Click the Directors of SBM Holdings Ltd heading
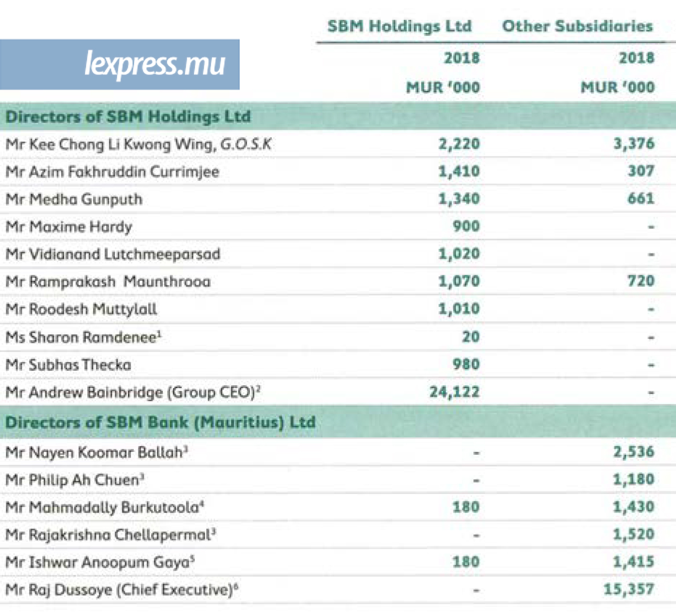This screenshot has width=676, height=616. [128, 117]
